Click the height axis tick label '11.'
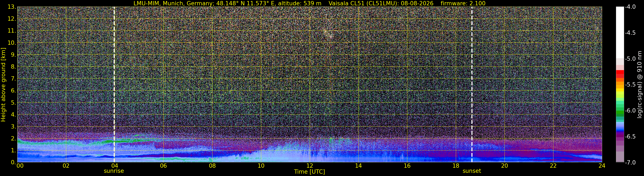644x176 pixels. click(x=12, y=31)
